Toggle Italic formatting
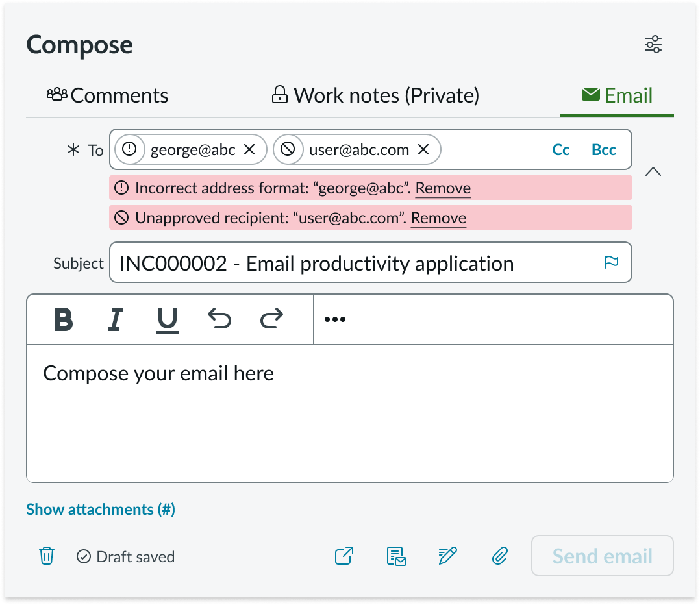This screenshot has height=605, width=700. point(115,319)
